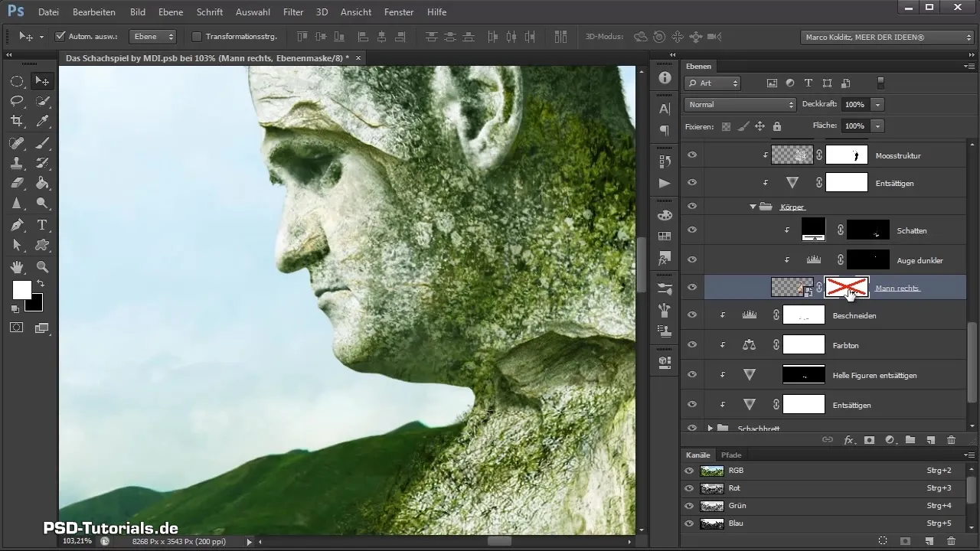Image resolution: width=980 pixels, height=551 pixels.
Task: Enable Transformationsstrg. checkbox
Action: tap(196, 36)
